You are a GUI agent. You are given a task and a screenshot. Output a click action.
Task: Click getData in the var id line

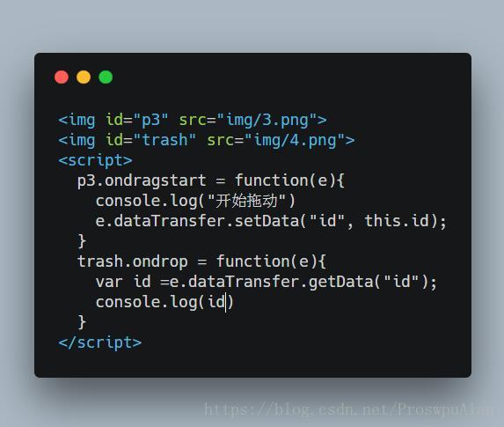point(341,283)
